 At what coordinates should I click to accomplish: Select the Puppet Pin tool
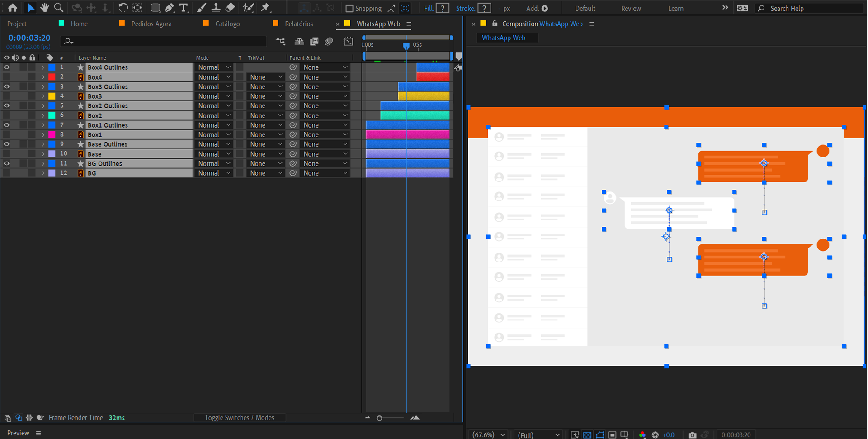tap(265, 8)
